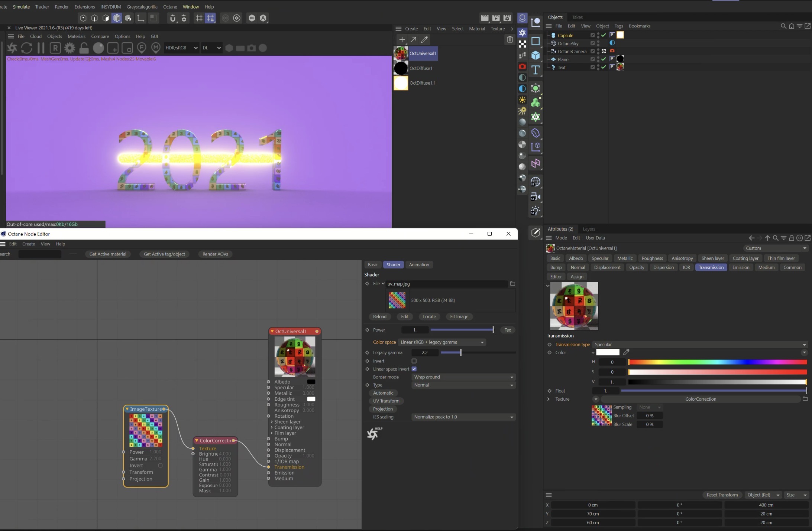Click the color picker eyedropper beside Color swatch

tap(626, 352)
